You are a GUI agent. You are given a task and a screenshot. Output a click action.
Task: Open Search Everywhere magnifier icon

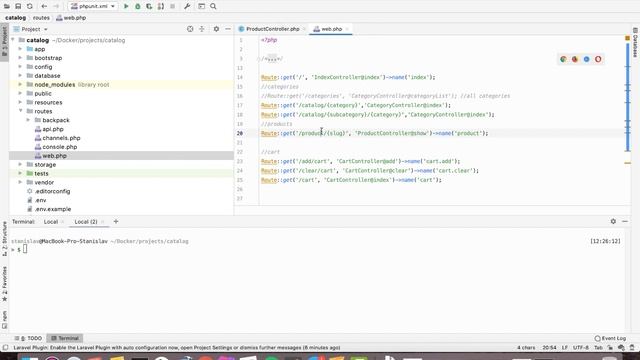pyautogui.click(x=213, y=6)
